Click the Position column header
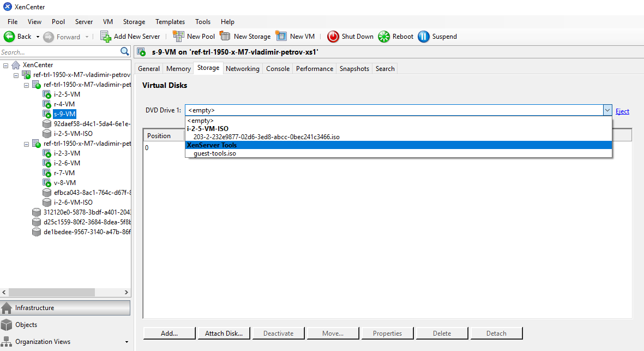The height and width of the screenshot is (351, 644). point(164,135)
